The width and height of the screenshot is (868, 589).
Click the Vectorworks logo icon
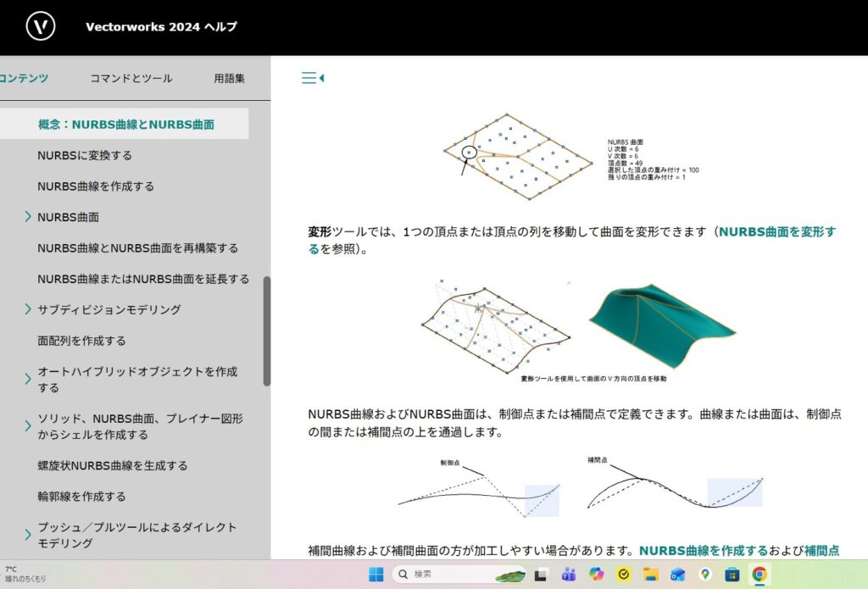point(40,26)
